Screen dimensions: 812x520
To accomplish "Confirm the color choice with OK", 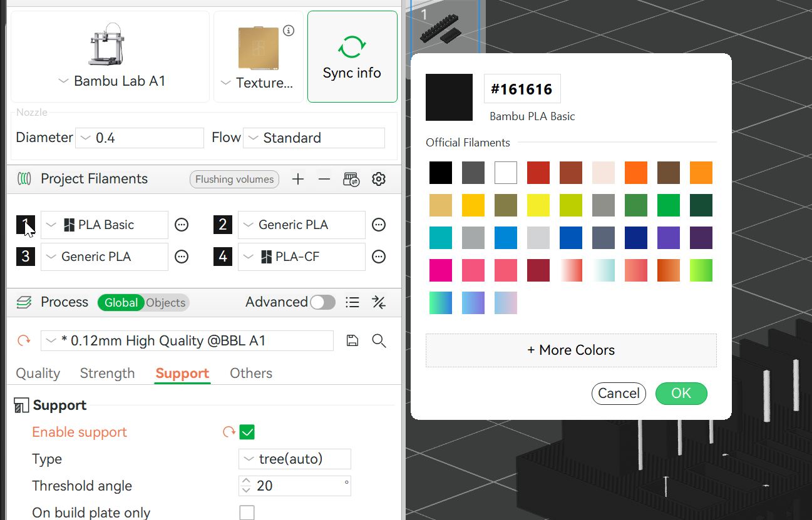I will tap(681, 394).
